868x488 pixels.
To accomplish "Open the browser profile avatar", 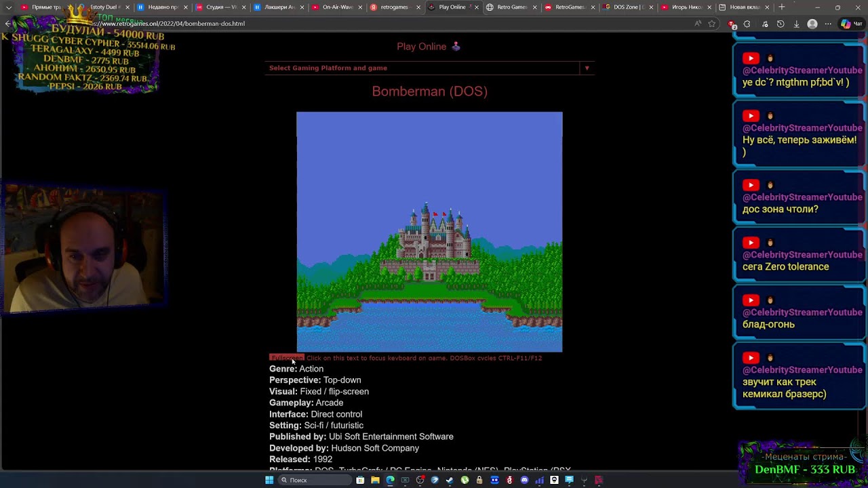I will pos(812,24).
